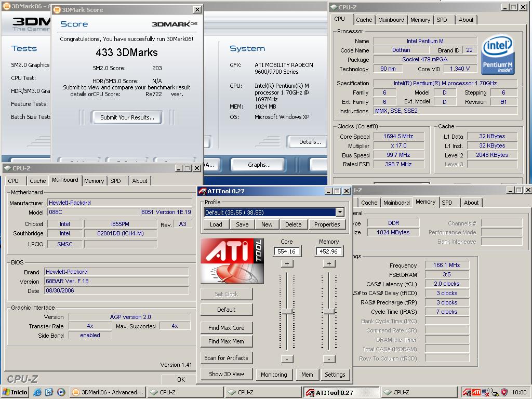Switch to Memory tab in Mainboard CPU-Z window
The image size is (532, 399).
point(94,181)
